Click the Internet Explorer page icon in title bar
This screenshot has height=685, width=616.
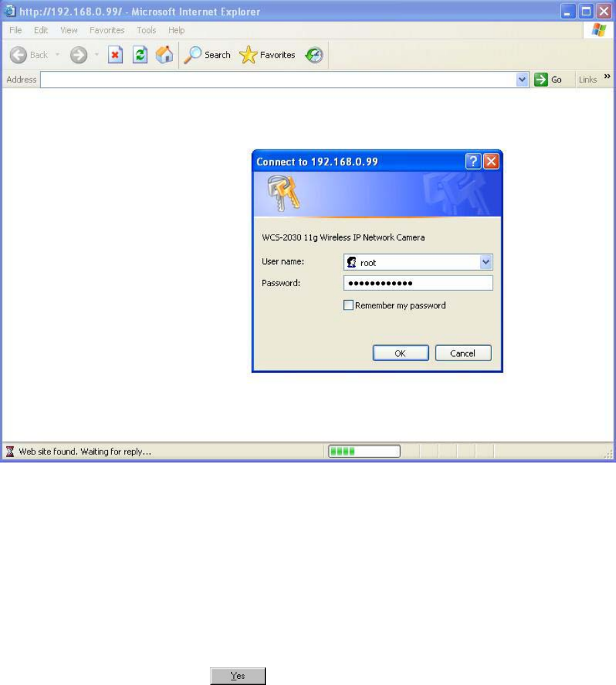pyautogui.click(x=9, y=11)
